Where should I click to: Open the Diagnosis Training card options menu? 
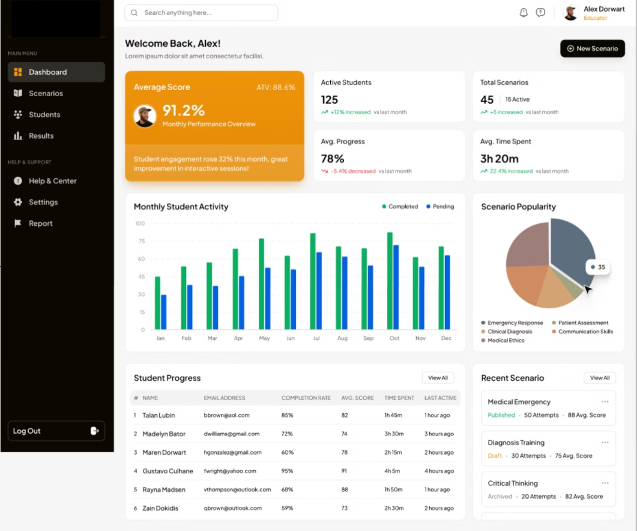tap(605, 442)
